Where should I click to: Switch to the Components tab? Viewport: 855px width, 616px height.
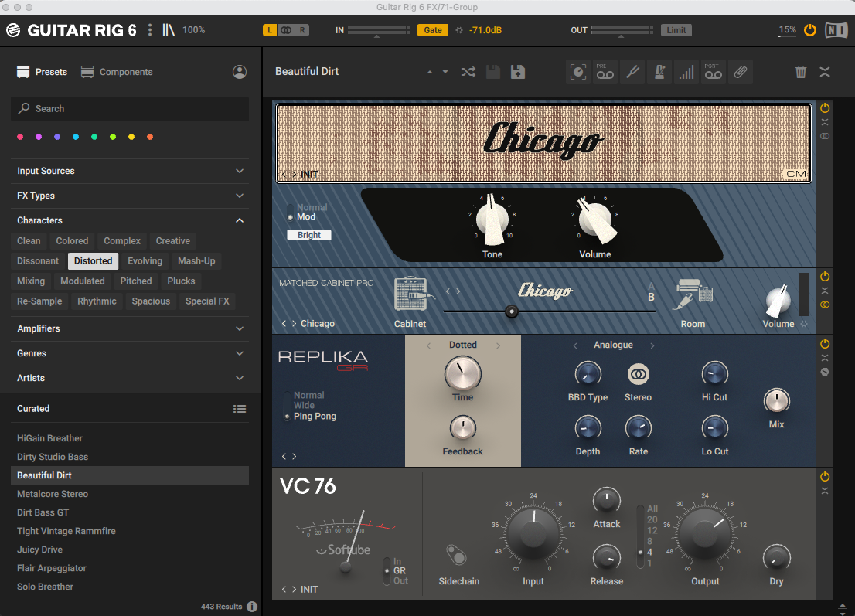[117, 72]
